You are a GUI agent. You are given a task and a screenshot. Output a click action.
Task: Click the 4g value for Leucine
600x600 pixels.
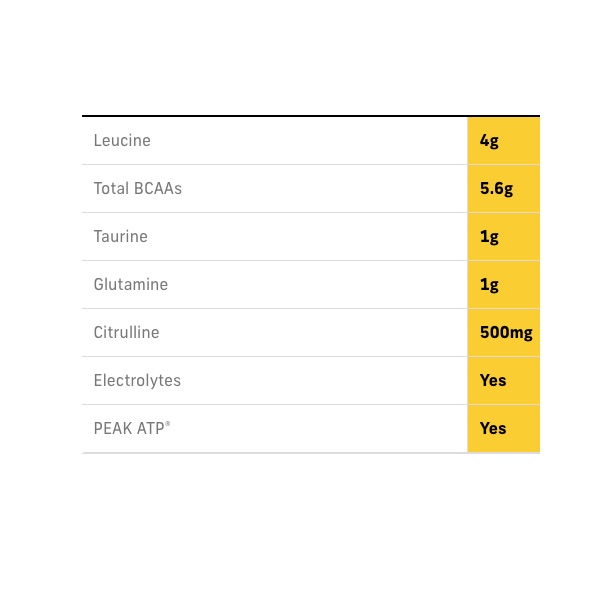(489, 141)
